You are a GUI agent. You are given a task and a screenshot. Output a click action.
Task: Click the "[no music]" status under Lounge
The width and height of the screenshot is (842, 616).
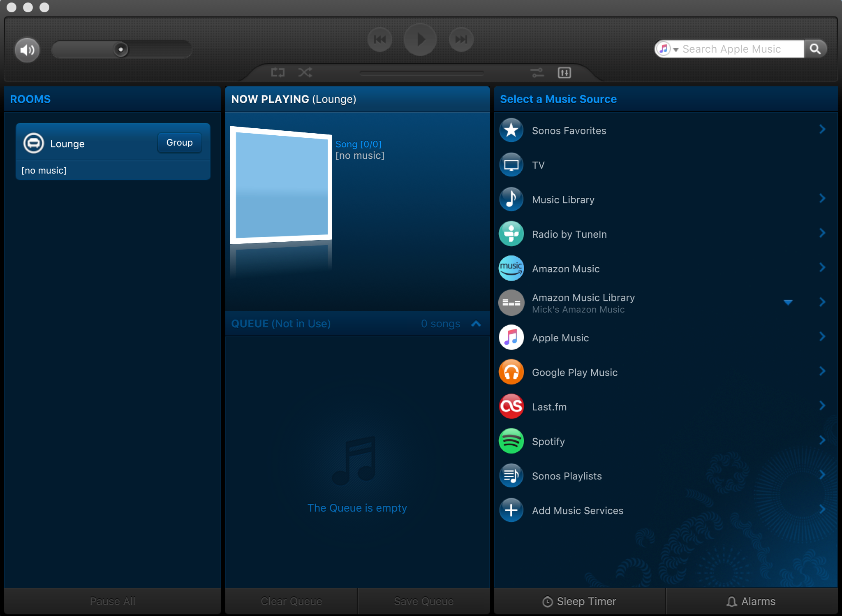click(44, 170)
